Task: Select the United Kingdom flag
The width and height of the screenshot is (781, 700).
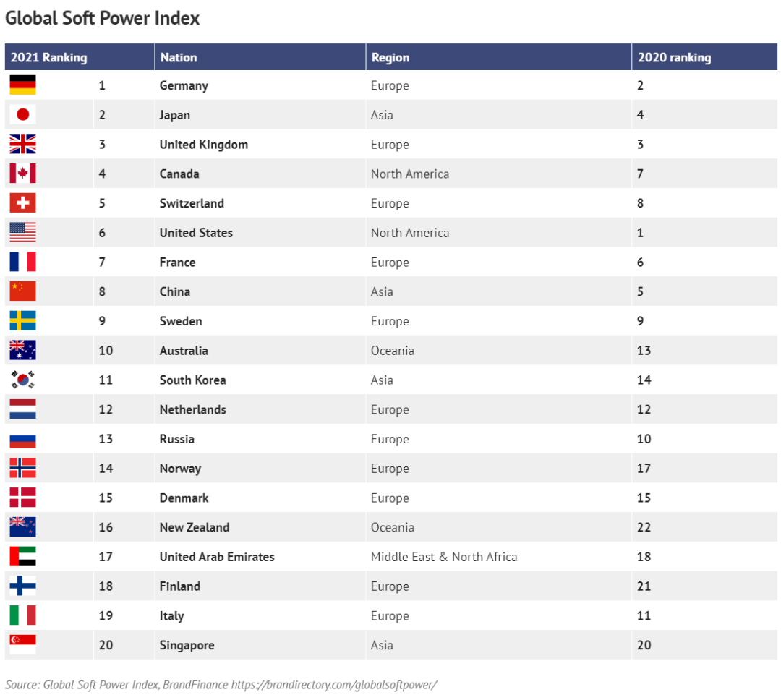Action: (x=23, y=144)
